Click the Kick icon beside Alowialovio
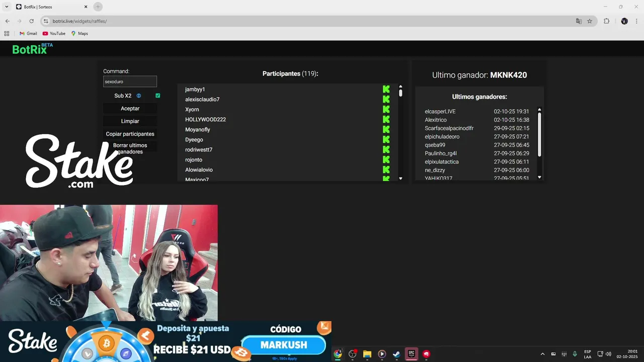Image resolution: width=644 pixels, height=362 pixels. pyautogui.click(x=386, y=170)
